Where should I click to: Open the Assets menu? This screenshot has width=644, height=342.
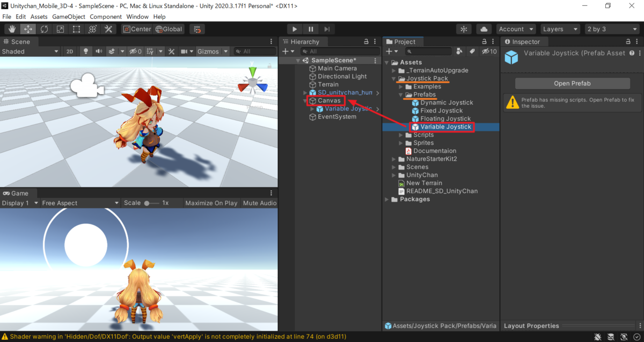39,17
